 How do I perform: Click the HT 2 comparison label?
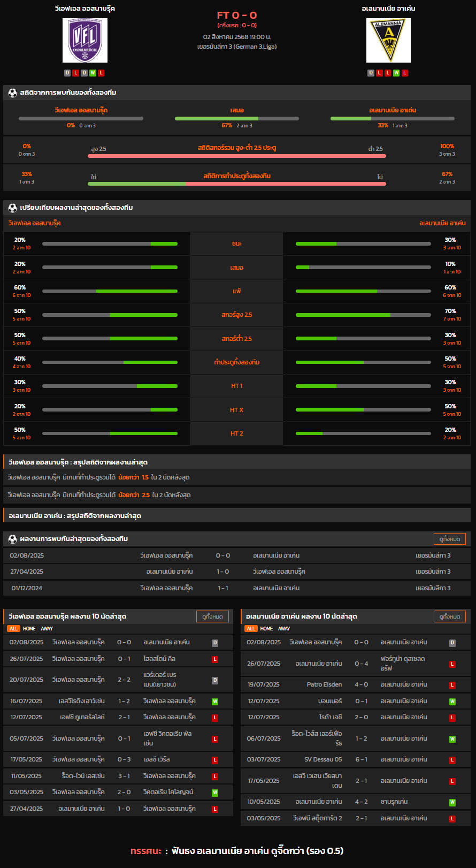pyautogui.click(x=236, y=433)
